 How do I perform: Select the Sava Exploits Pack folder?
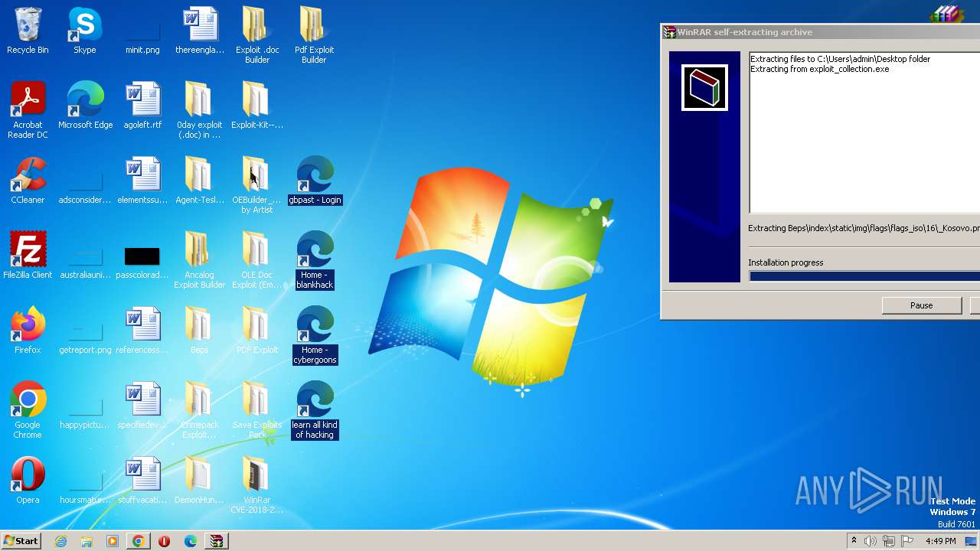tap(256, 411)
